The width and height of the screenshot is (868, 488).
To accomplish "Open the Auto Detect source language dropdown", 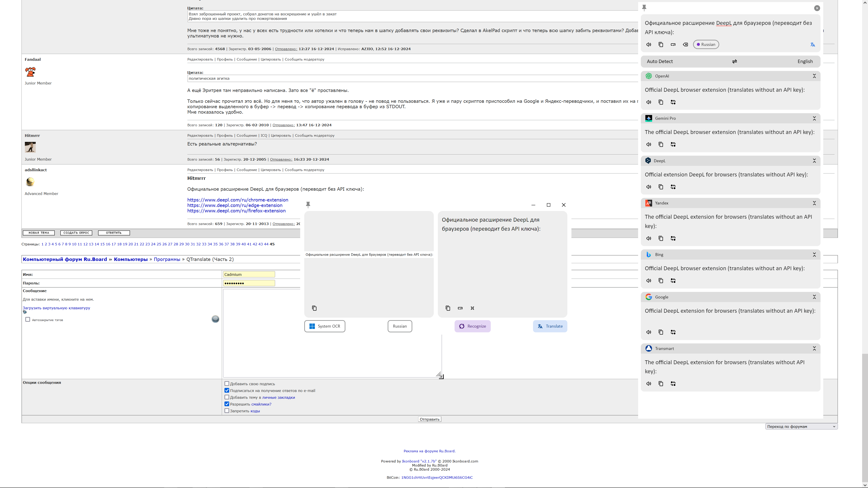I will [x=659, y=61].
